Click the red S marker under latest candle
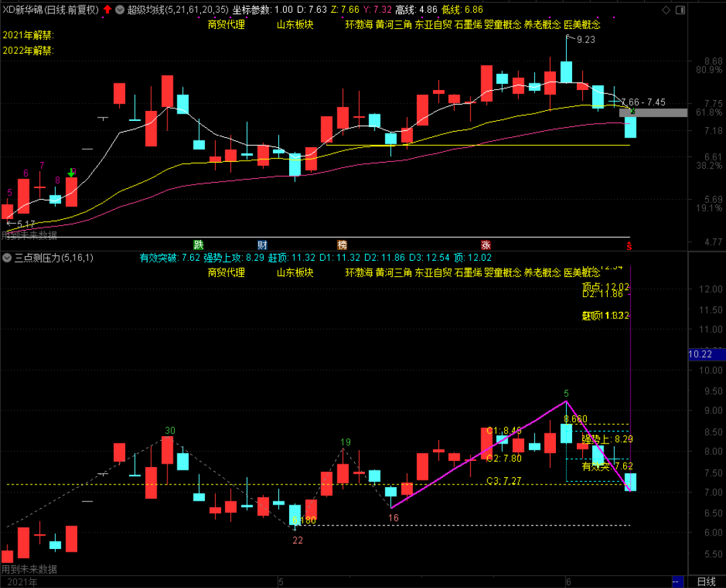The image size is (726, 588). click(629, 246)
